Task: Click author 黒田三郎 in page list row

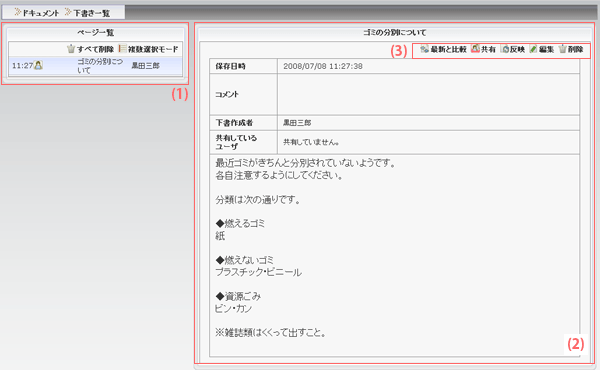Action: click(x=145, y=66)
